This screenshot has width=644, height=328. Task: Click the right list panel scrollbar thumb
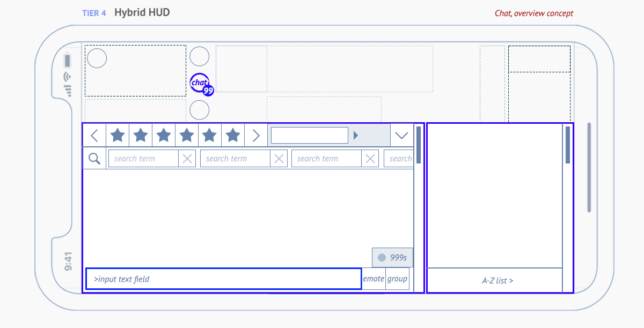tap(568, 145)
